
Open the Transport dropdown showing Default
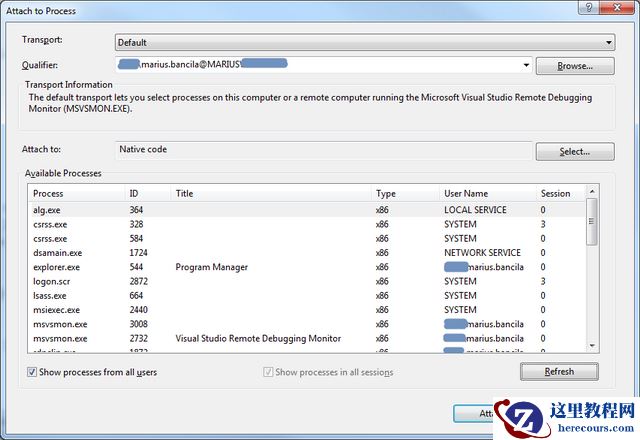tap(365, 42)
